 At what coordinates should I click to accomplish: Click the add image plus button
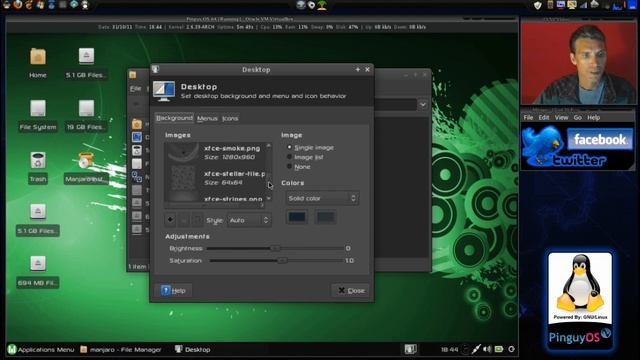click(x=170, y=220)
